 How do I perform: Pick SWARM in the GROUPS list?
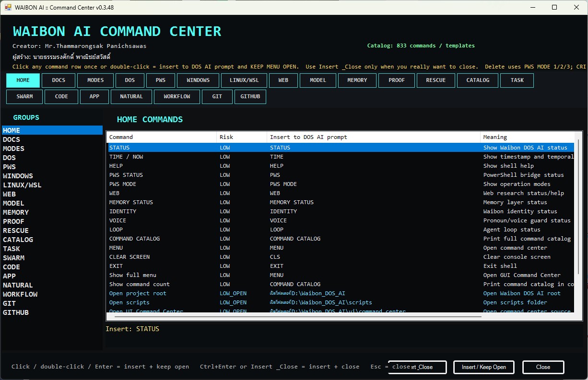[52, 258]
